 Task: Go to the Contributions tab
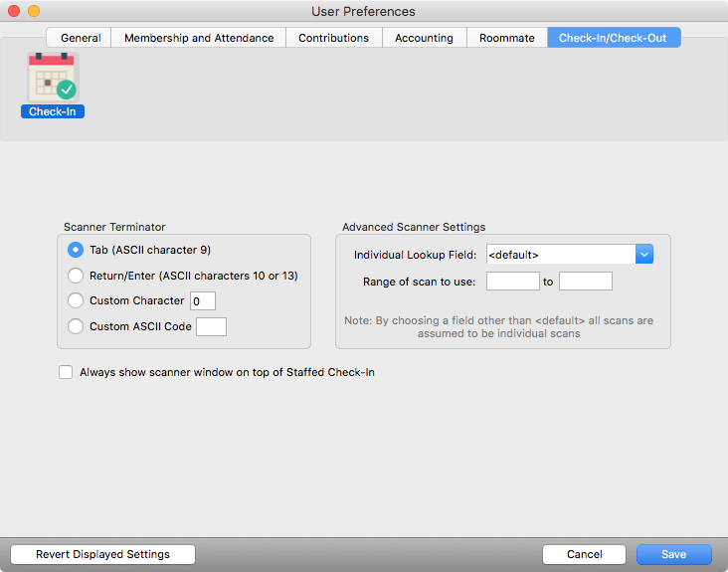coord(333,38)
